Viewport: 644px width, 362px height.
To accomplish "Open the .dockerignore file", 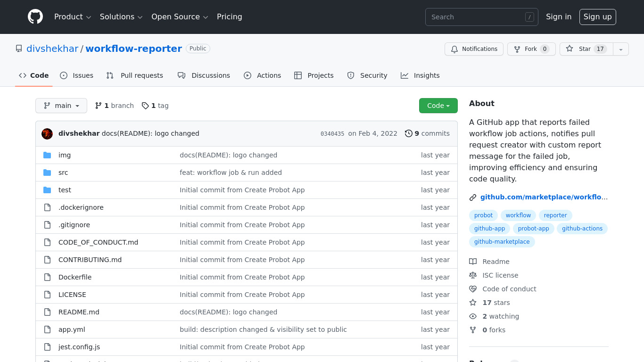I will (81, 207).
